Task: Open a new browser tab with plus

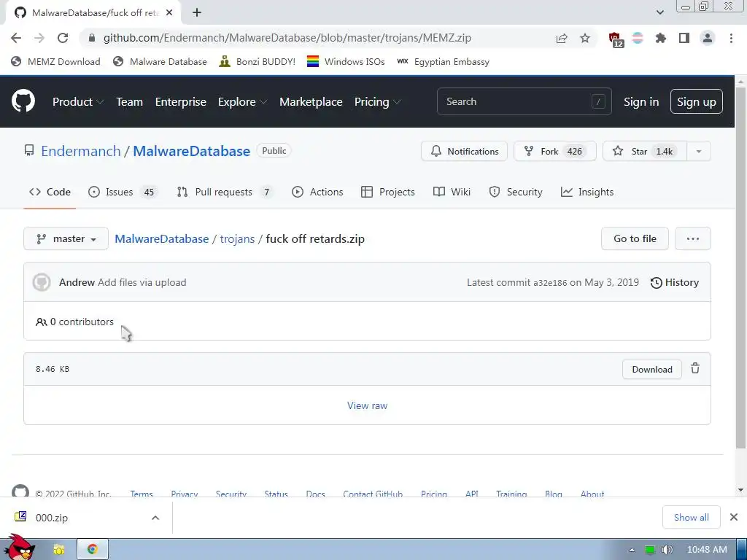Action: [197, 13]
